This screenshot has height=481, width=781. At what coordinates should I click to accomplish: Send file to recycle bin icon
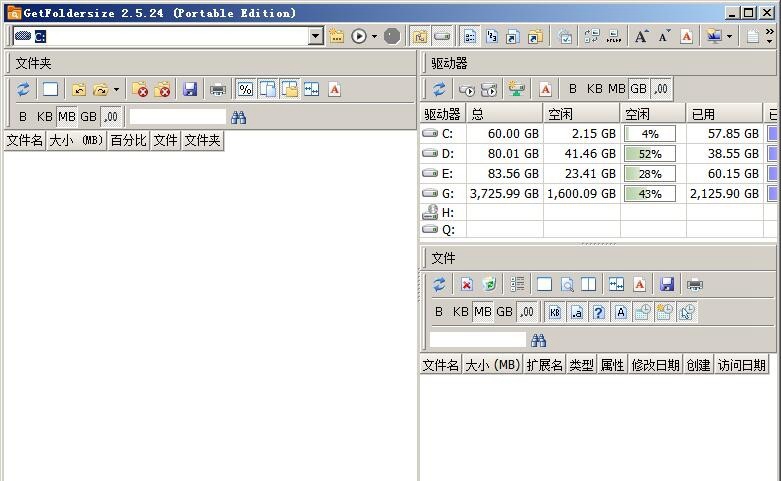489,285
